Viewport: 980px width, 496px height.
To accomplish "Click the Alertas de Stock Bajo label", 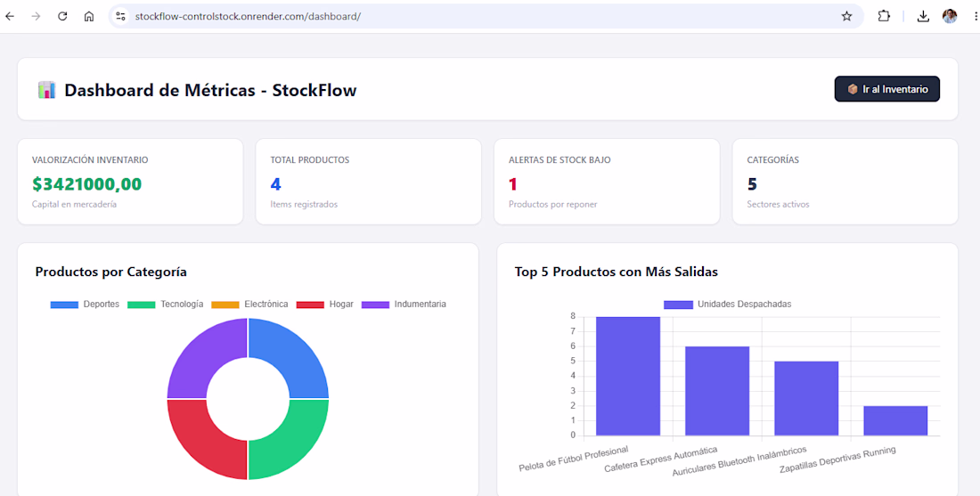I will click(559, 160).
